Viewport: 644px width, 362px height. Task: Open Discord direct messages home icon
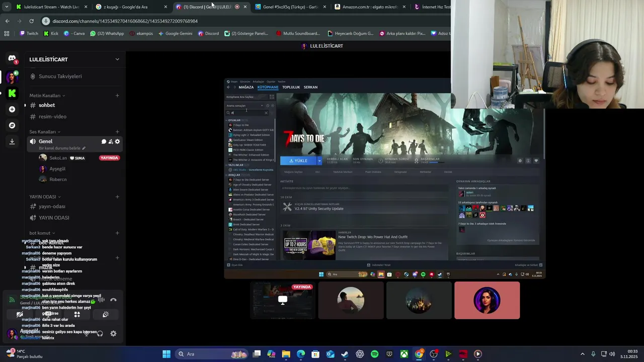click(12, 59)
